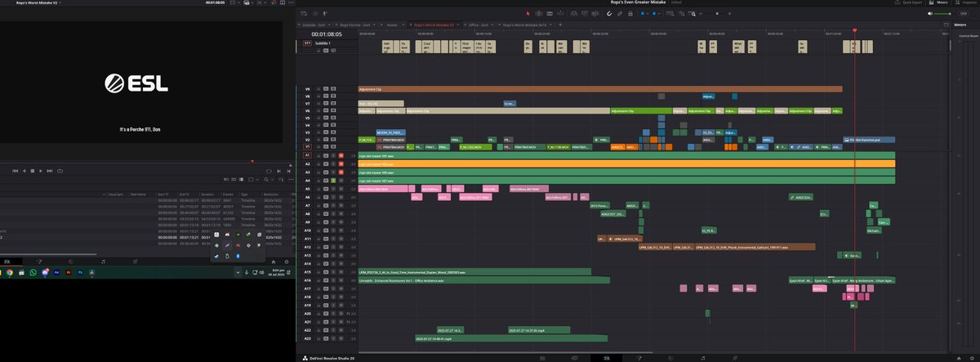This screenshot has width=980, height=362.
Task: Toggle mute on audio track A1
Action: 341,155
